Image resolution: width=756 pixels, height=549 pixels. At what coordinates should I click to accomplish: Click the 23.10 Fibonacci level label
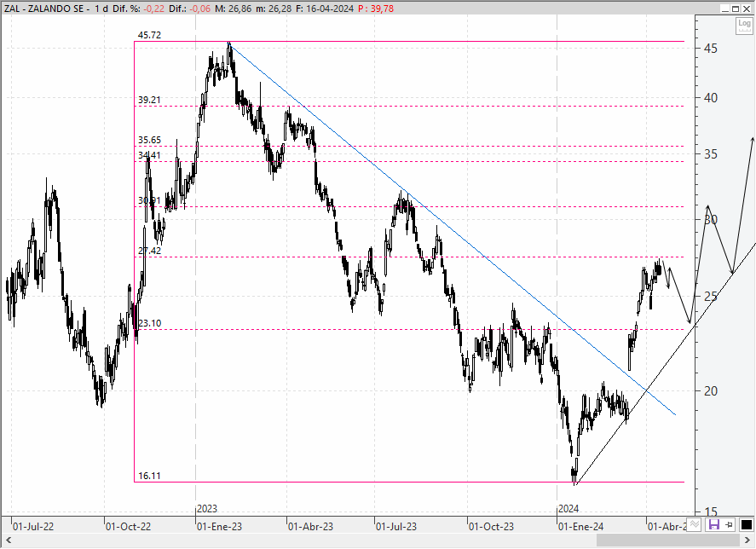click(x=149, y=323)
